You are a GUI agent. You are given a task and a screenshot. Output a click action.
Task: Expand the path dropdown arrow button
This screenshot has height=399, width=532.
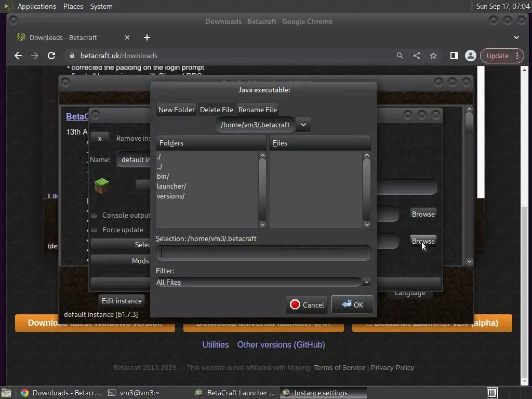tap(303, 125)
